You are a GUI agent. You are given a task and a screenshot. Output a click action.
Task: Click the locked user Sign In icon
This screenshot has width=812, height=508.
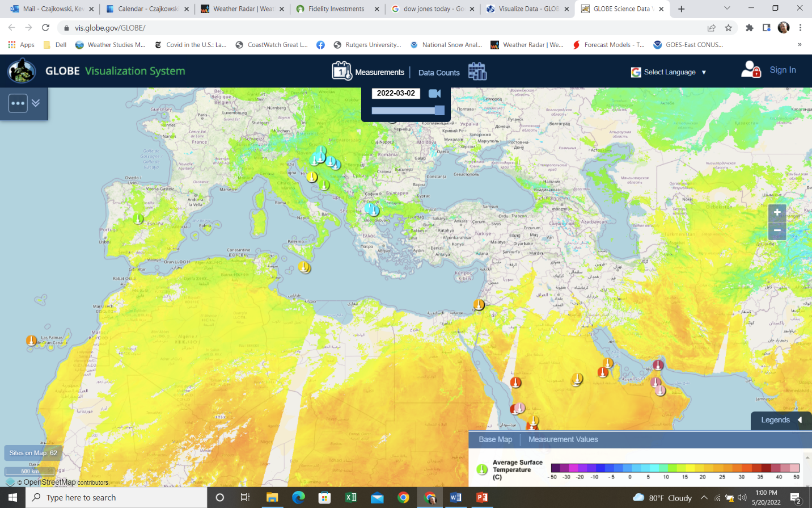tap(751, 70)
